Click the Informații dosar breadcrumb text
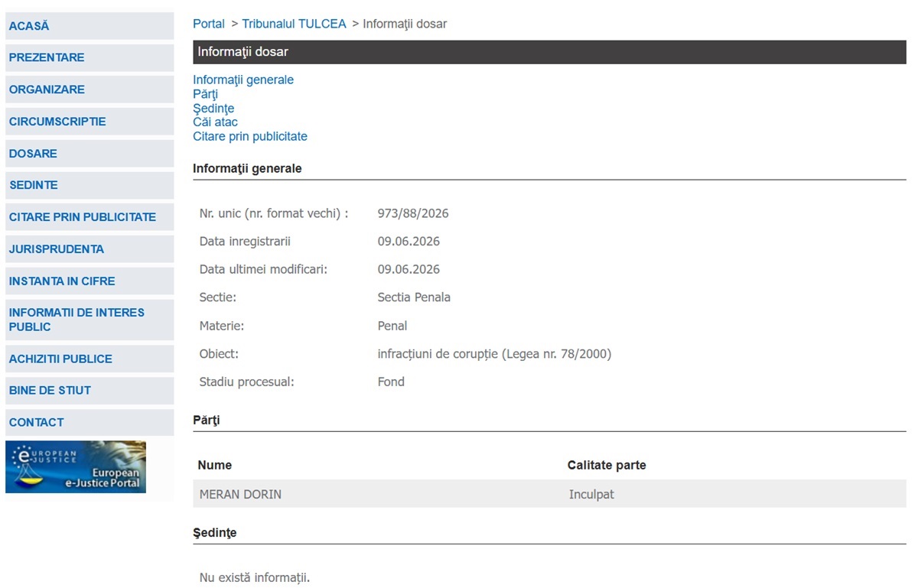The width and height of the screenshot is (918, 588). click(405, 24)
